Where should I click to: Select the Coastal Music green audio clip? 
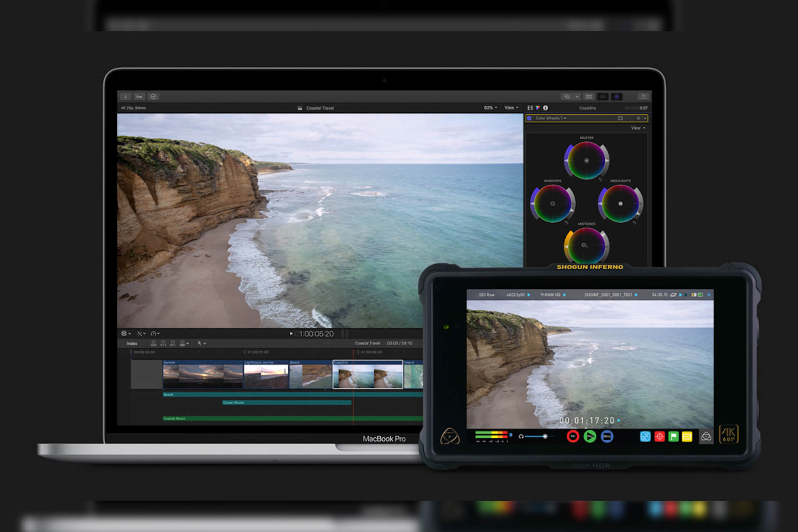(x=293, y=419)
